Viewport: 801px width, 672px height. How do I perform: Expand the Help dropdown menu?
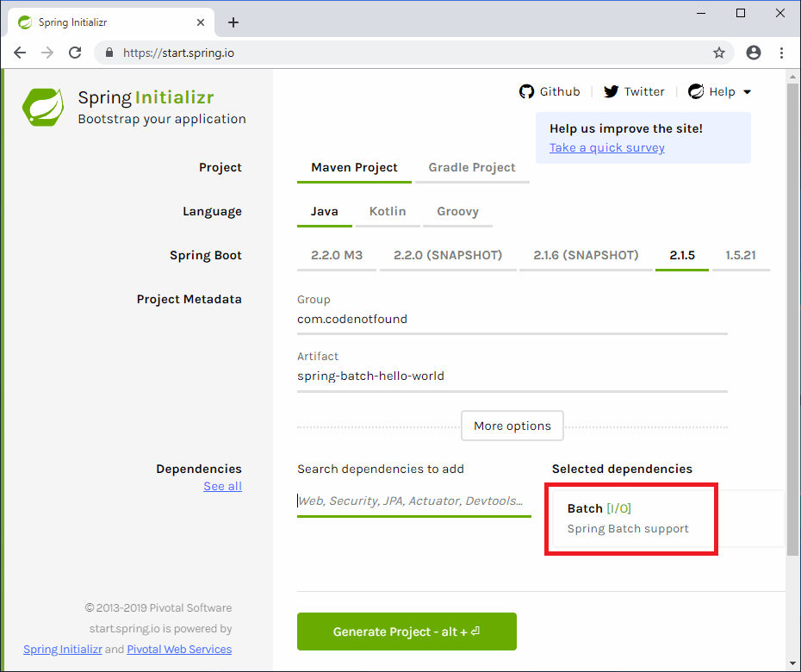(x=722, y=92)
